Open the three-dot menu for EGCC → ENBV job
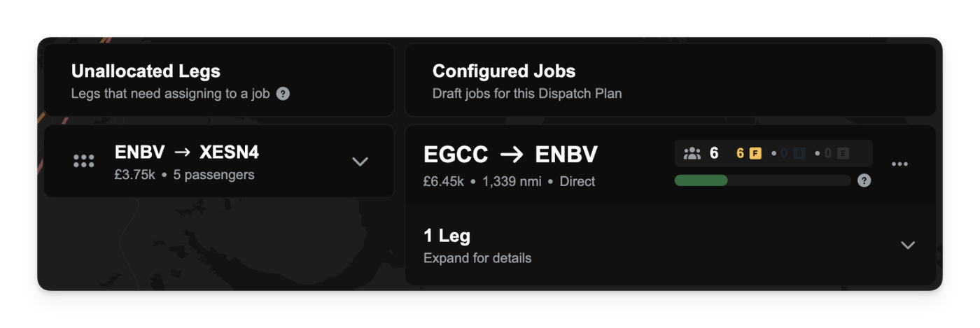The image size is (980, 328). (899, 164)
